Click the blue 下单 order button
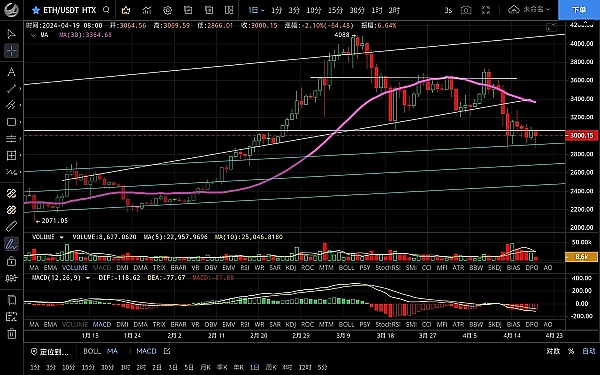 coord(579,10)
